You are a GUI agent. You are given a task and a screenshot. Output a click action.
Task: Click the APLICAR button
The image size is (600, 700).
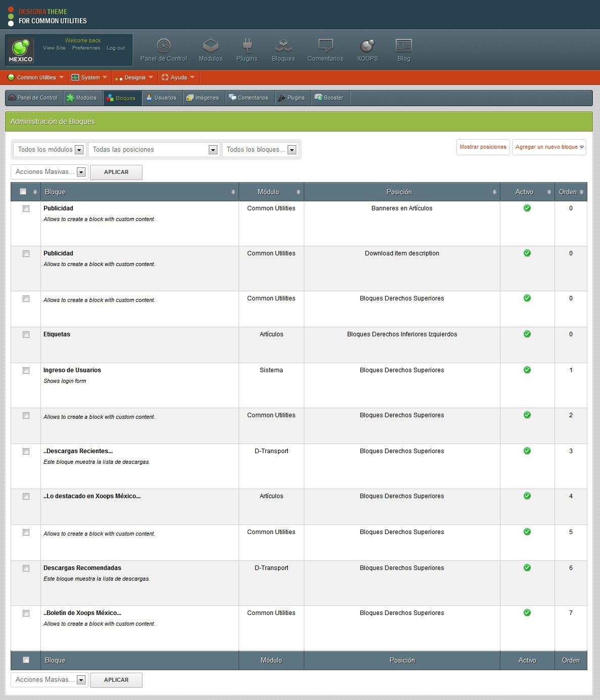(x=116, y=172)
